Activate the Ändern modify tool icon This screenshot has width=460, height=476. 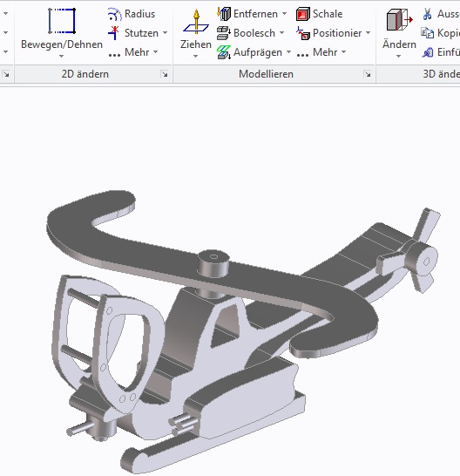coord(399,20)
